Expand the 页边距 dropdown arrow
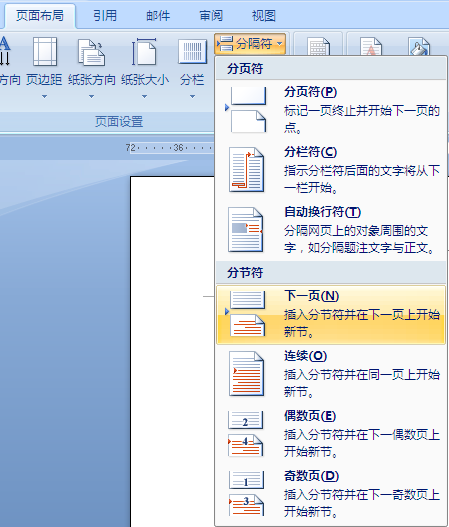449x527 pixels. [x=44, y=96]
